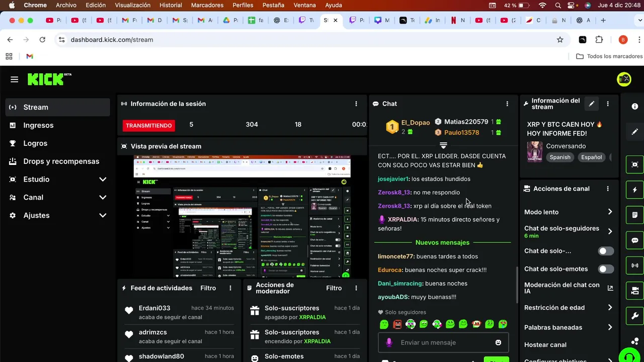Viewport: 644px width, 362px height.
Task: Open the Marcadores menu in menu bar
Action: [x=207, y=5]
